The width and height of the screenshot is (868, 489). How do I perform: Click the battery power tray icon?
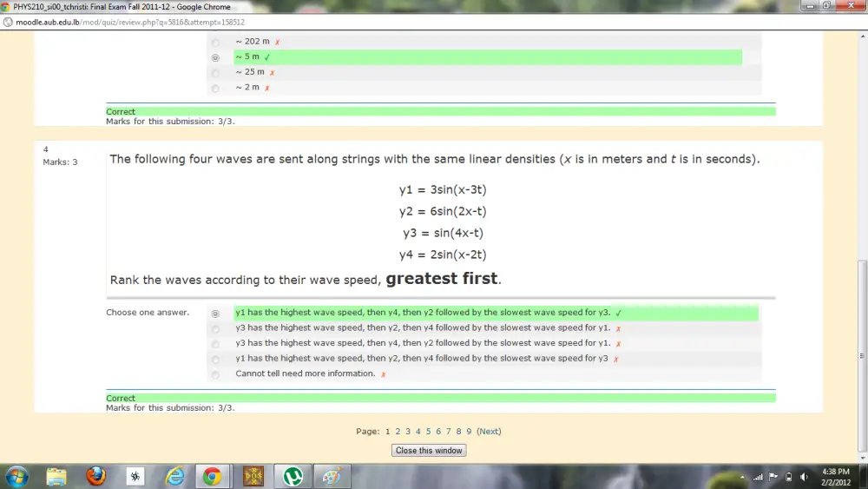pos(789,477)
